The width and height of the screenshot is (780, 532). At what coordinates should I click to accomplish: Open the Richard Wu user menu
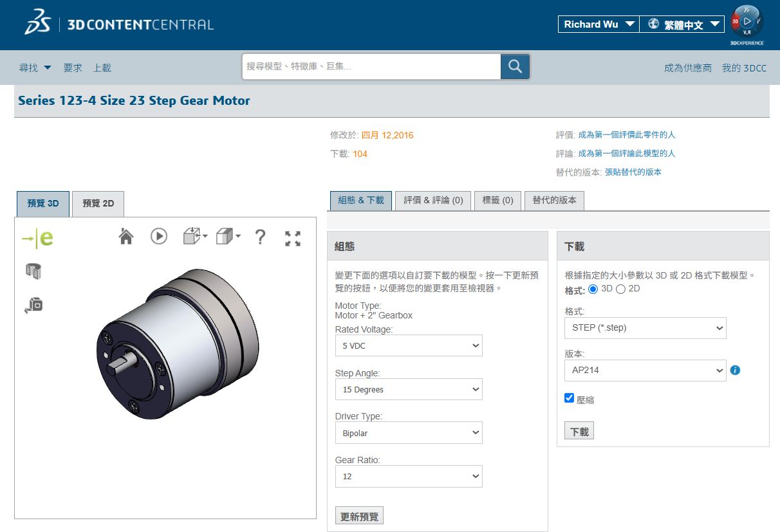(599, 24)
